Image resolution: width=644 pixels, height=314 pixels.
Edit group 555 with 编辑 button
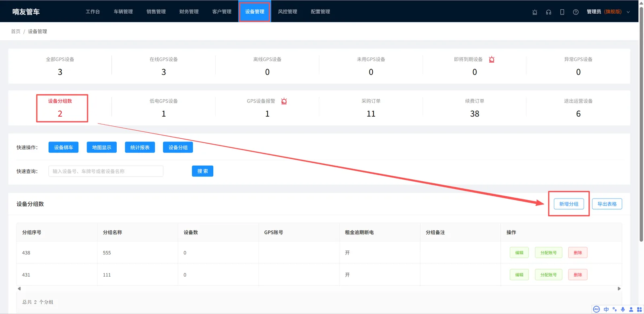tap(519, 252)
